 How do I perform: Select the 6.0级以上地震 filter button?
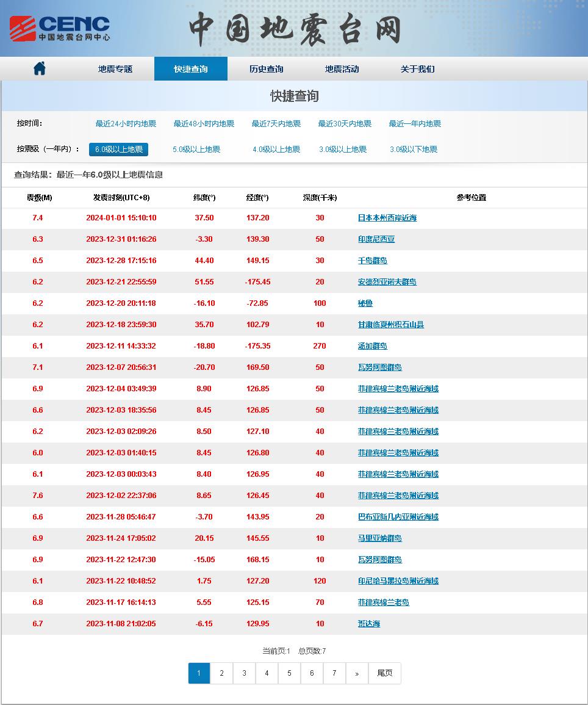[x=118, y=150]
